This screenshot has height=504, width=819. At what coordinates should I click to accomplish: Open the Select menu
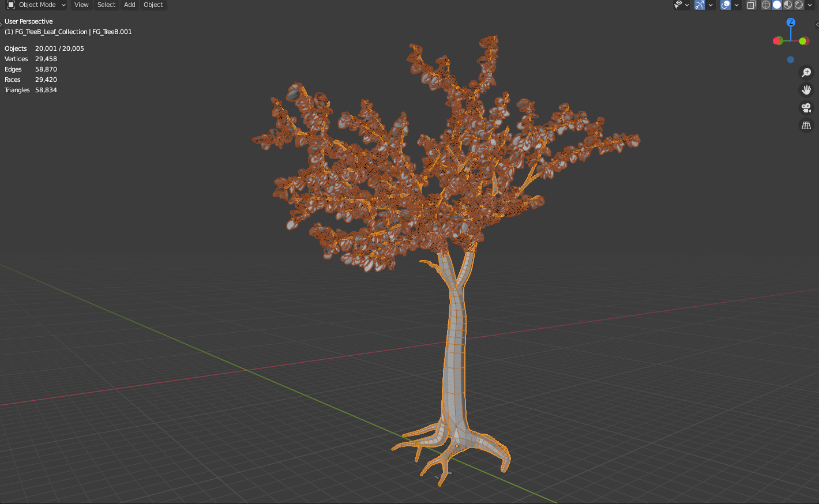pos(106,5)
